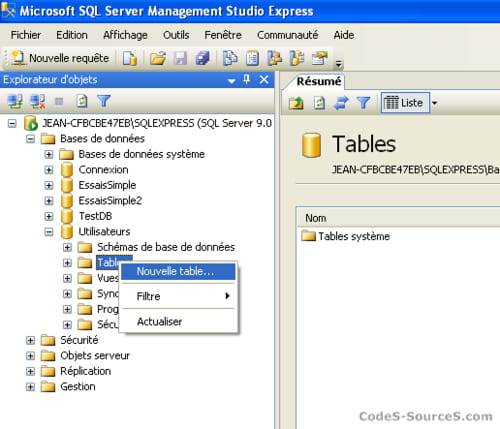This screenshot has width=500, height=429.
Task: Select the Utilisateurs database in tree
Action: pyautogui.click(x=104, y=232)
